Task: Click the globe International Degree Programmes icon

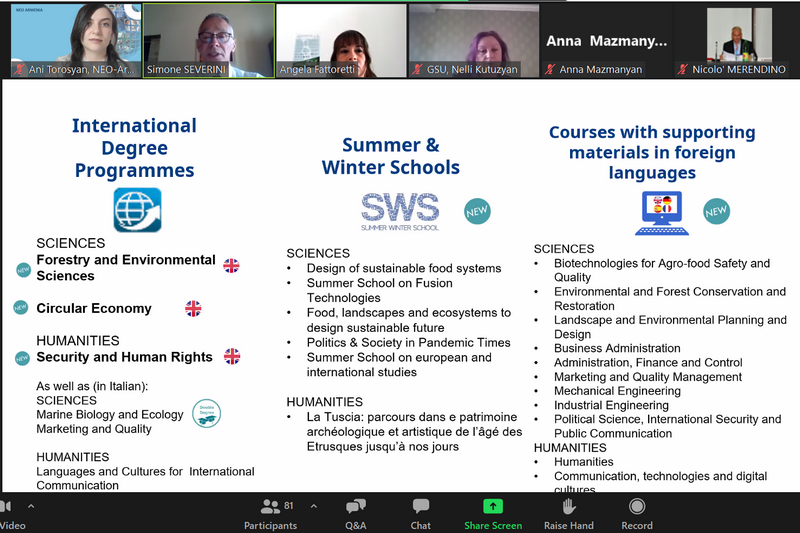Action: [137, 210]
